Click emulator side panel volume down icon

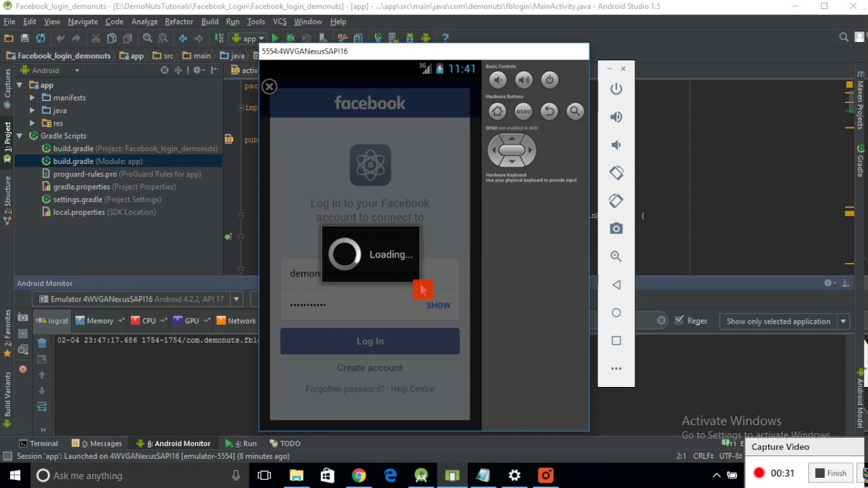point(616,144)
